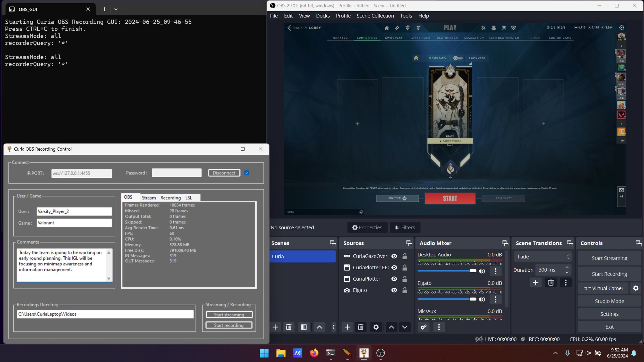644x362 pixels.
Task: Open the Tools menu in OBS
Action: [x=406, y=16]
